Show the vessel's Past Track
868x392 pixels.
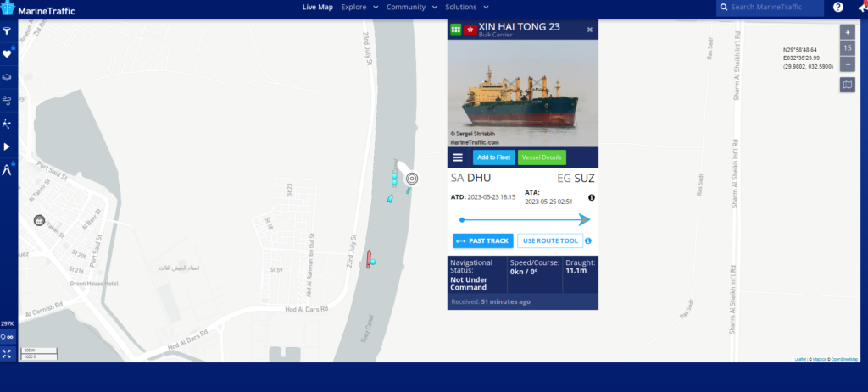point(482,241)
